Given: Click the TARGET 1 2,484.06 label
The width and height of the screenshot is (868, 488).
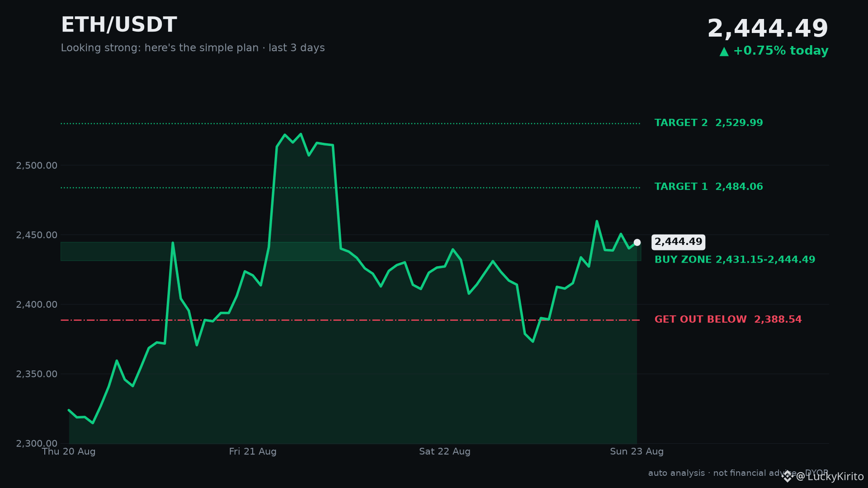Looking at the screenshot, I should 708,187.
